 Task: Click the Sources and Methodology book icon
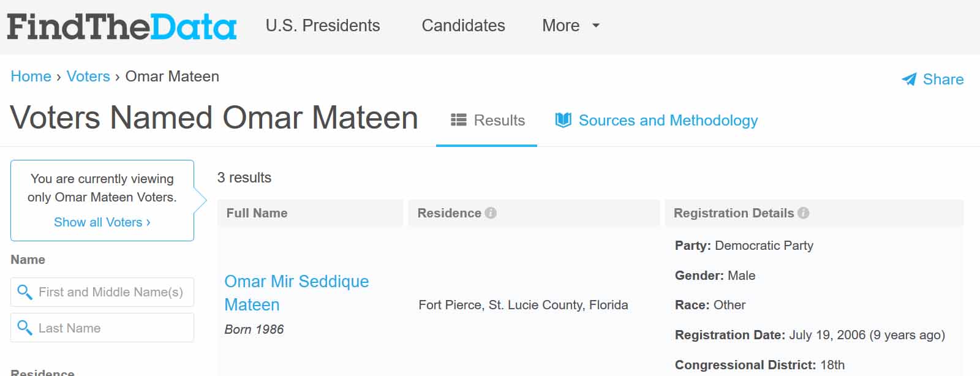(x=563, y=120)
